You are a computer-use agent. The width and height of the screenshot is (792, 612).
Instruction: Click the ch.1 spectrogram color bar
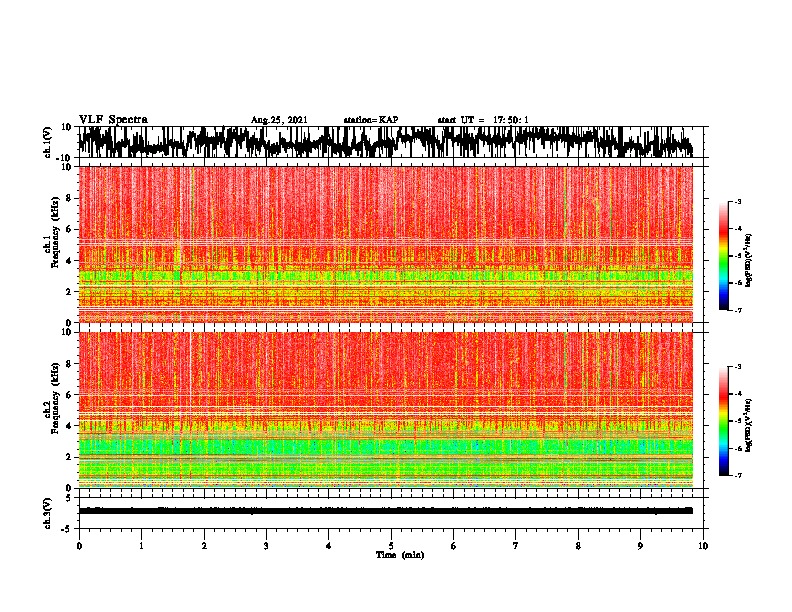[723, 256]
